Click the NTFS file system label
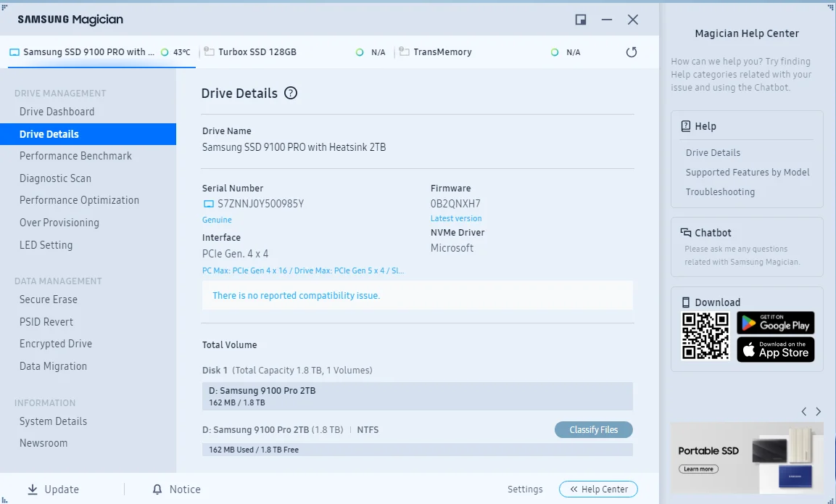This screenshot has width=836, height=504. [x=368, y=430]
